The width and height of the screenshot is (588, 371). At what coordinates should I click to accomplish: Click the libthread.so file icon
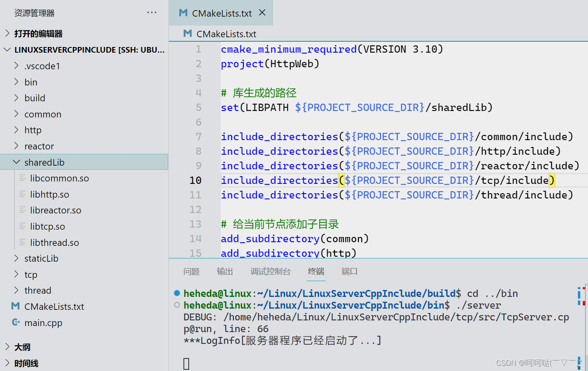click(23, 243)
